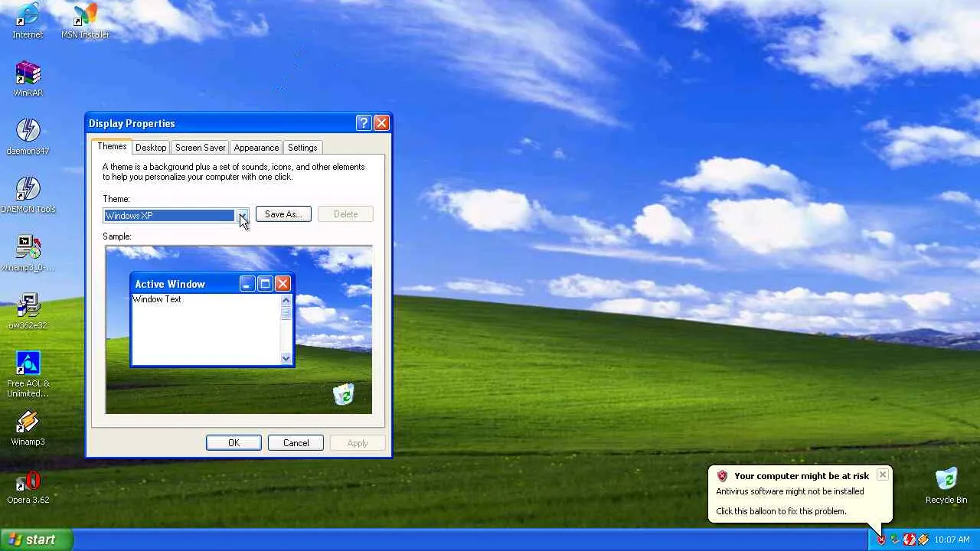Image resolution: width=980 pixels, height=551 pixels.
Task: Click the red DAEMON Tools tray icon
Action: [x=909, y=540]
